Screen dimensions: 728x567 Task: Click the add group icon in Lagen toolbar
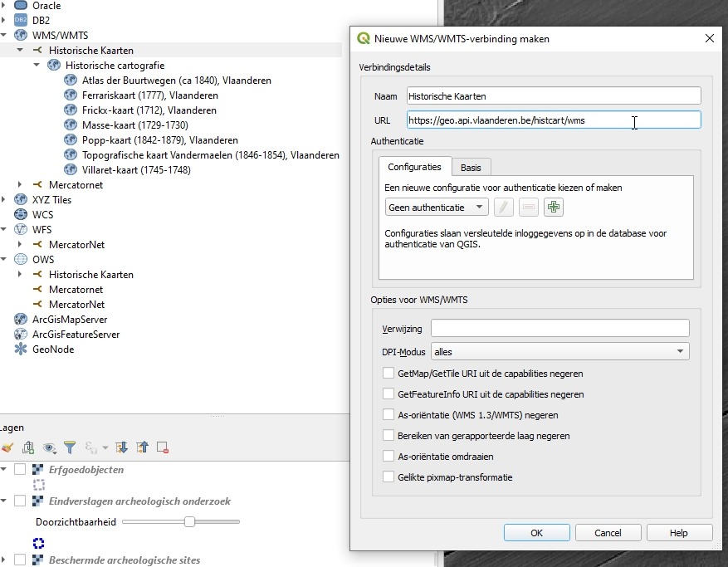pos(28,447)
